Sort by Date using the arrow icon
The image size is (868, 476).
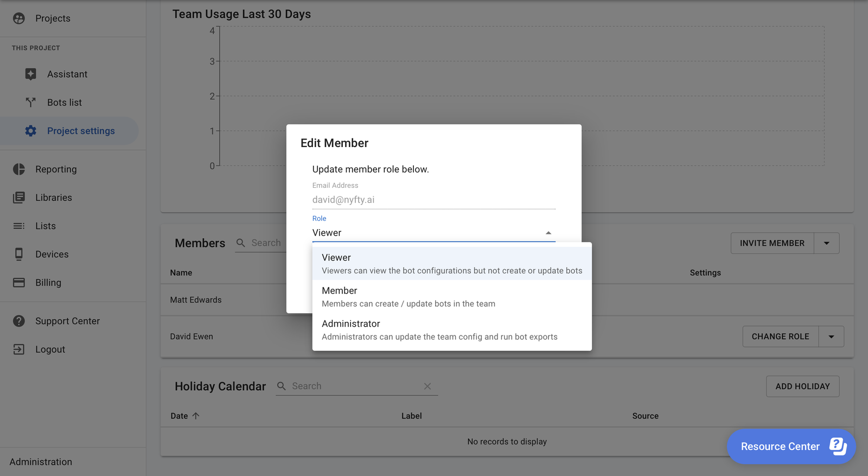(x=196, y=416)
